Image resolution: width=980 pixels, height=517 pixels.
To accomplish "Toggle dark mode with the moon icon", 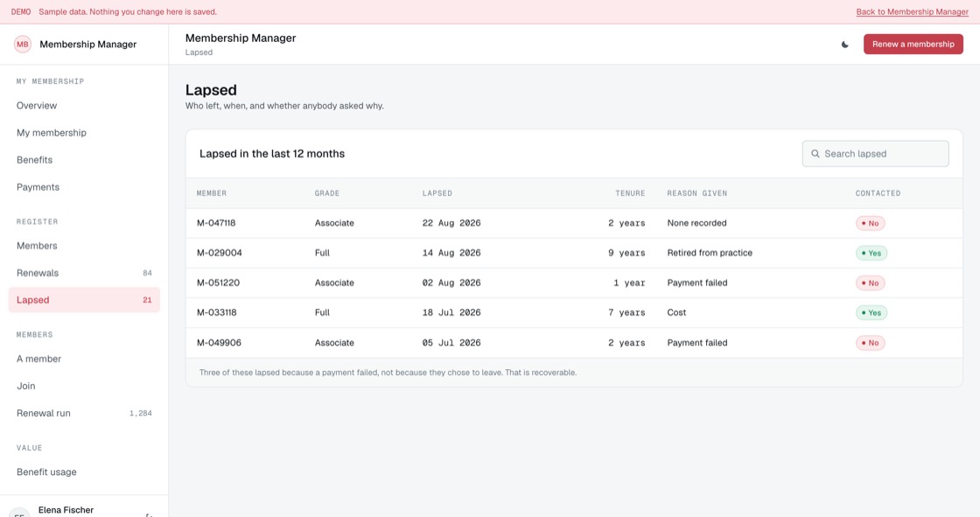I will point(845,45).
